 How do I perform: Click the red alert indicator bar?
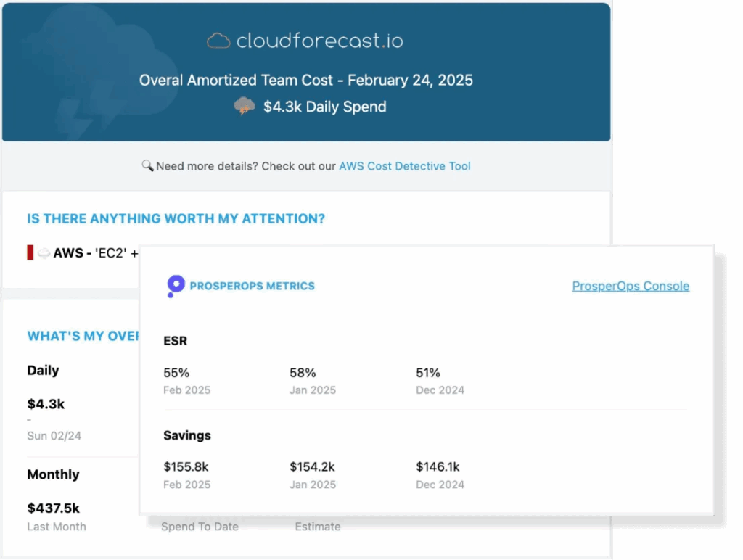point(30,252)
